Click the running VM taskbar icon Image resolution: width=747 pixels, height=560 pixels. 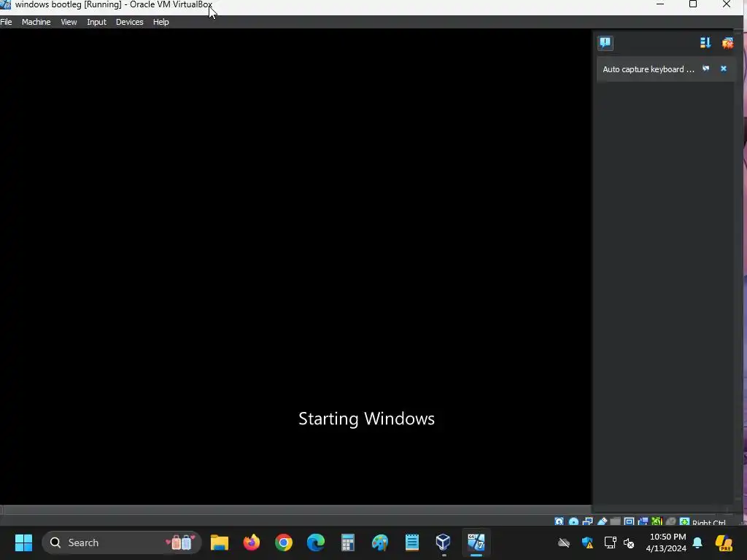tap(476, 542)
